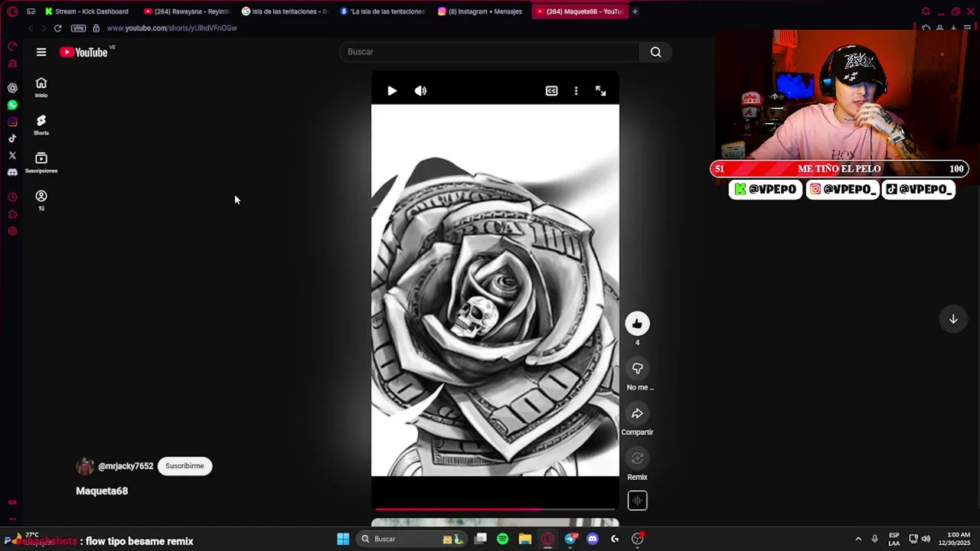
Task: Open File Explorer from taskbar
Action: click(524, 539)
